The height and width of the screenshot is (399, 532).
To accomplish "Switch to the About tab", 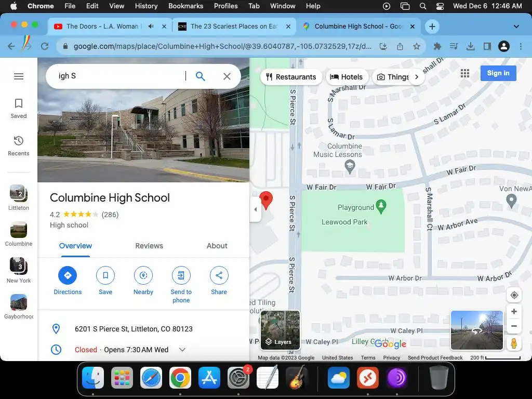I will pyautogui.click(x=217, y=246).
